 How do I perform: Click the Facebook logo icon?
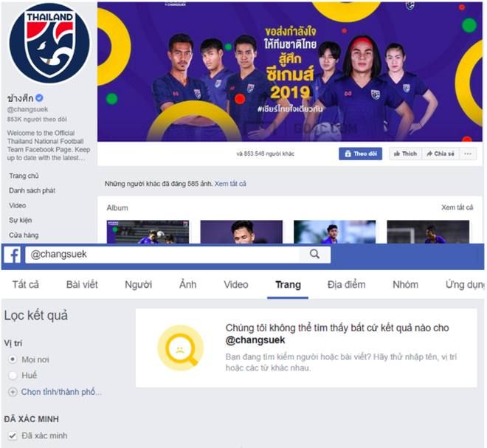[x=12, y=255]
